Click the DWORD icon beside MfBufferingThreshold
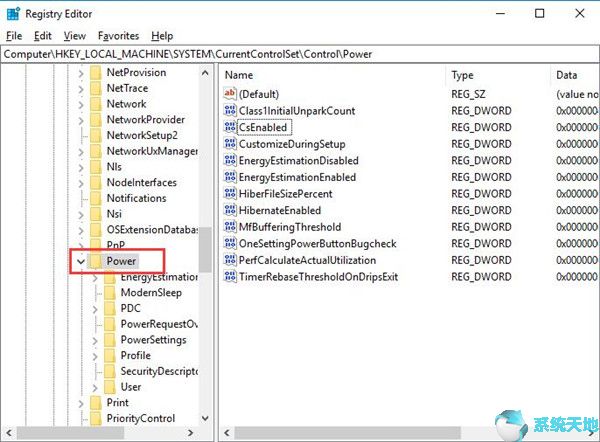 pyautogui.click(x=230, y=227)
